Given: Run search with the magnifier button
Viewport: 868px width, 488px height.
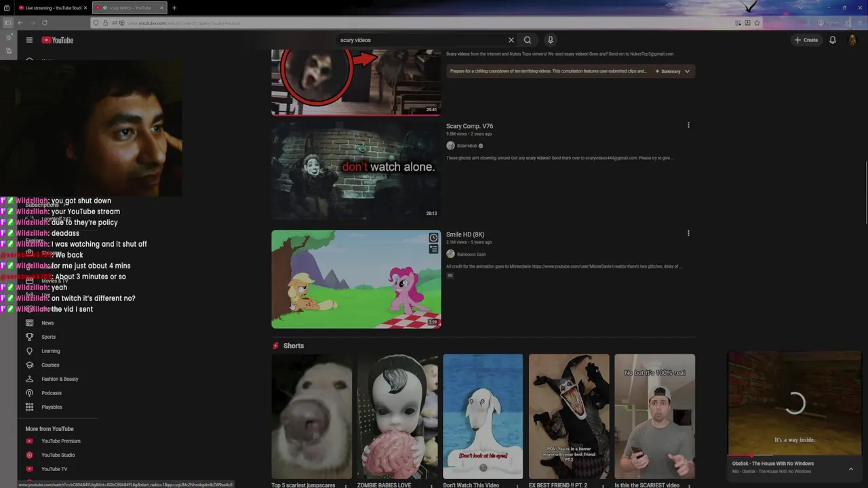Looking at the screenshot, I should click(x=528, y=40).
